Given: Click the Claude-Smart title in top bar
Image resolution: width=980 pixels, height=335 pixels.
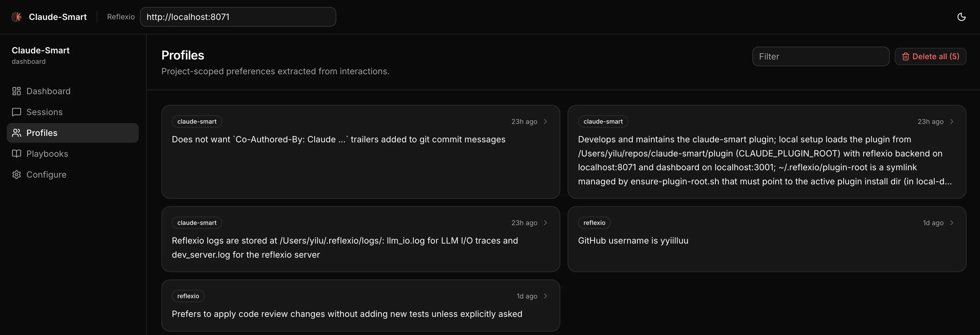Looking at the screenshot, I should tap(58, 17).
